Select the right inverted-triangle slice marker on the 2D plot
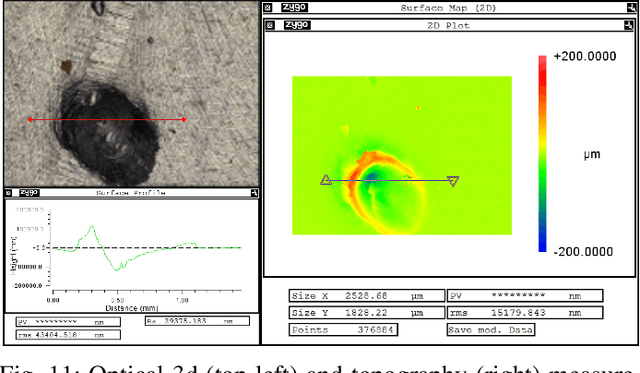This screenshot has height=373, width=640. pyautogui.click(x=453, y=181)
